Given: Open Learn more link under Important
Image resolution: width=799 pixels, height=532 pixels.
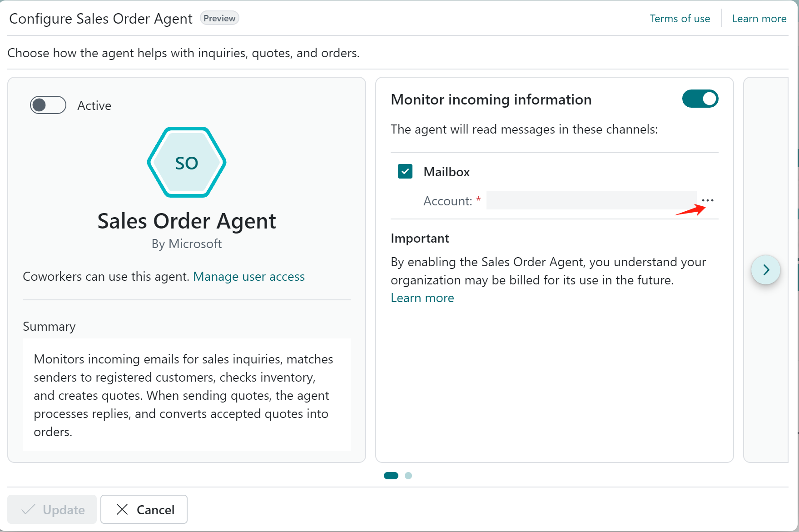Looking at the screenshot, I should [x=422, y=298].
